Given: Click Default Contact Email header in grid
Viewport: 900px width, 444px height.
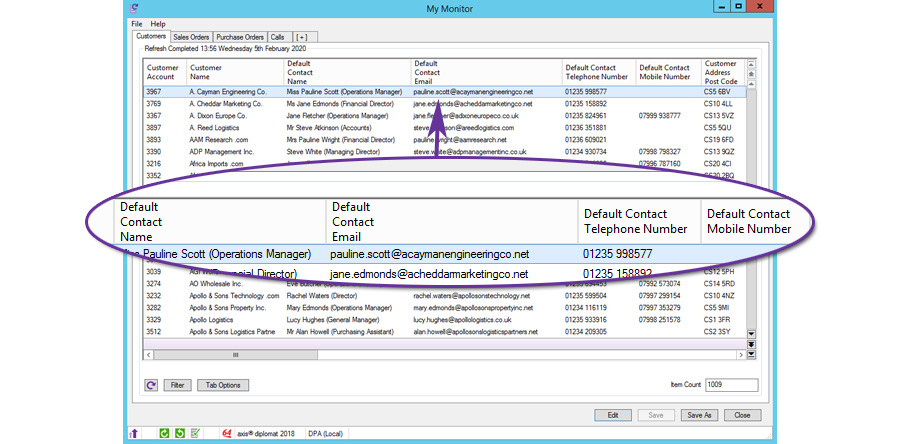Looking at the screenshot, I should click(488, 72).
